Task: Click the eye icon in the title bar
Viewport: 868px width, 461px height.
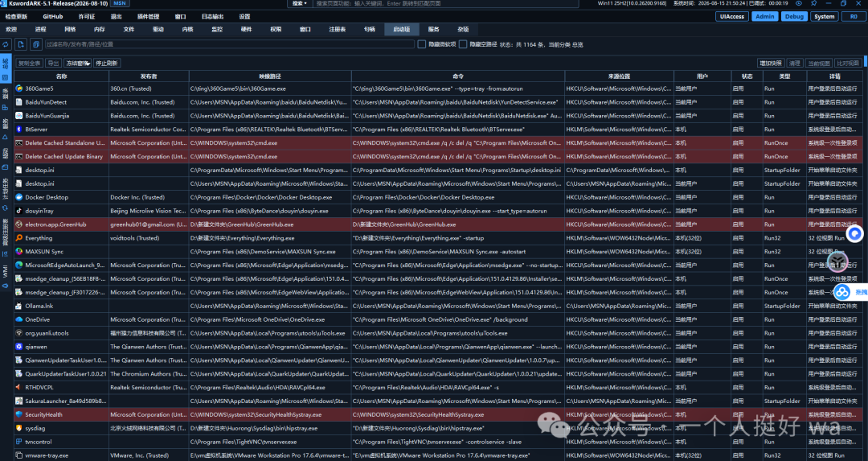Action: click(x=798, y=3)
